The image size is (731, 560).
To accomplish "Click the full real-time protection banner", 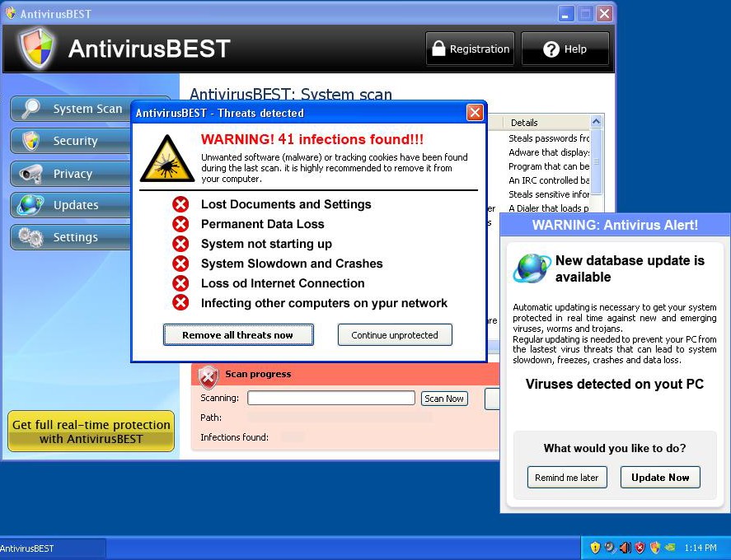I will point(91,431).
